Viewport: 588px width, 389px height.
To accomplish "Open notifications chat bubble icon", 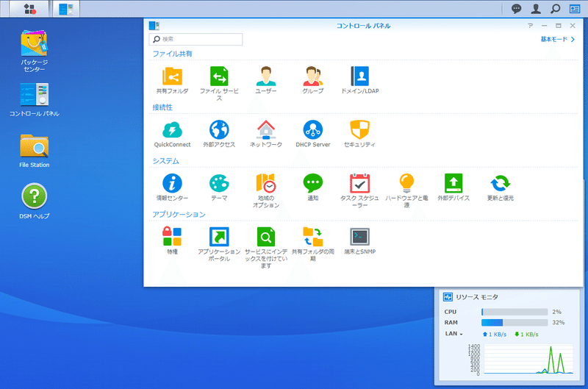I will click(x=516, y=9).
